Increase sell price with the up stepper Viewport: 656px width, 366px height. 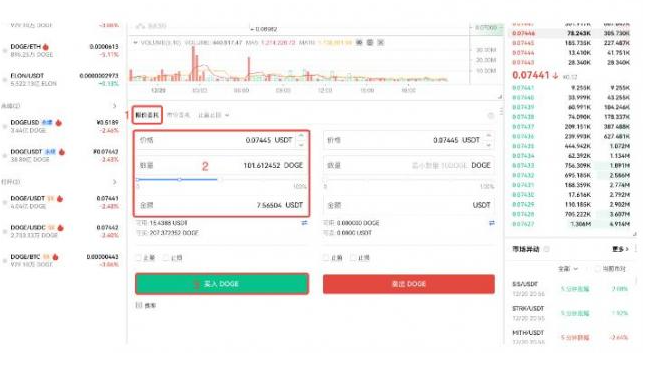488,136
